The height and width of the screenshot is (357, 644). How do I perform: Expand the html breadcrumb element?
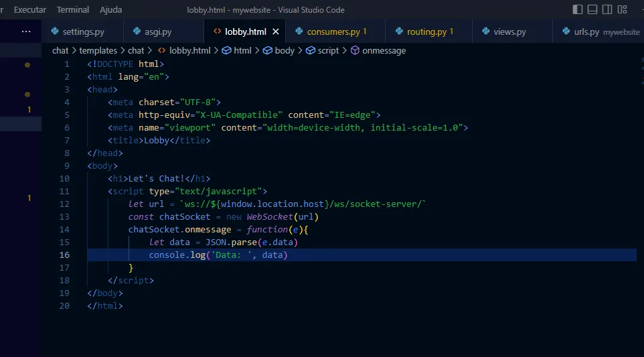tap(242, 50)
